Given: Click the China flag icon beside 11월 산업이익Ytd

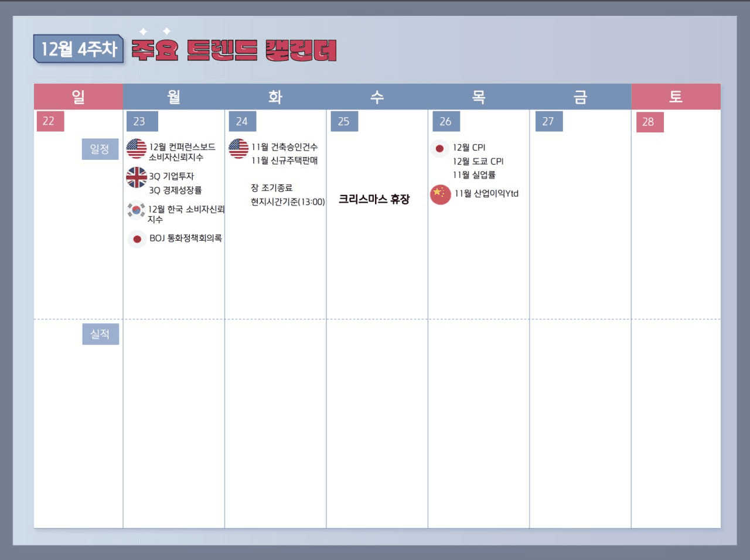Looking at the screenshot, I should (441, 194).
